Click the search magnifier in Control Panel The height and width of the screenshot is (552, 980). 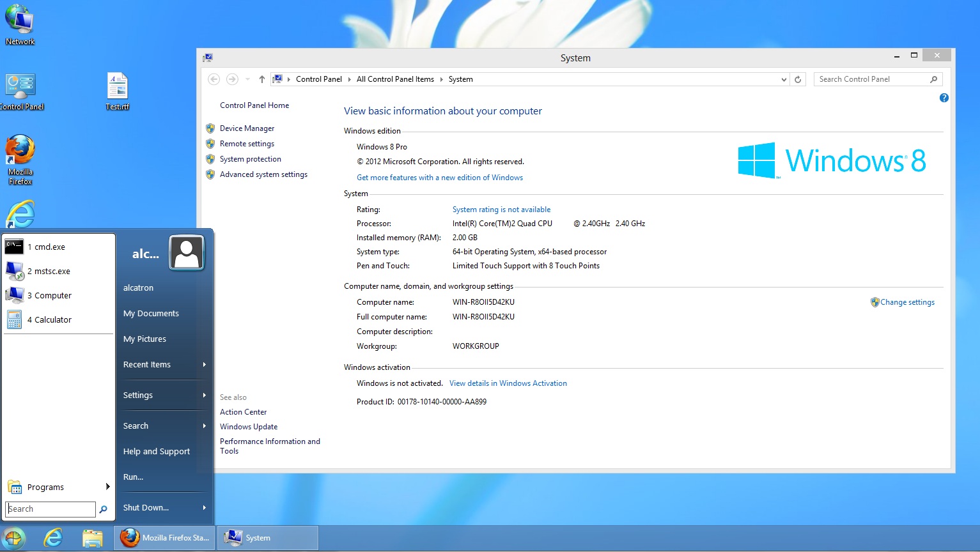click(933, 79)
